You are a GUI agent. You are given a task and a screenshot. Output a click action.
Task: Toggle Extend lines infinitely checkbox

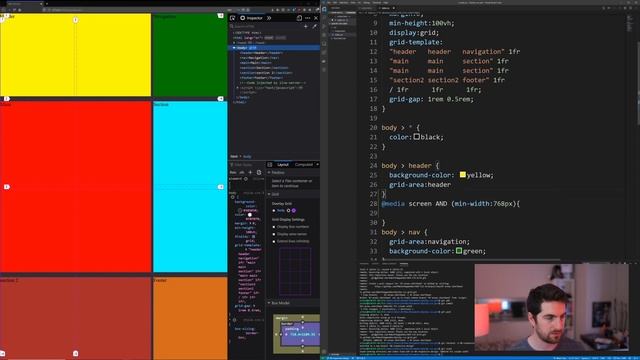pyautogui.click(x=274, y=242)
